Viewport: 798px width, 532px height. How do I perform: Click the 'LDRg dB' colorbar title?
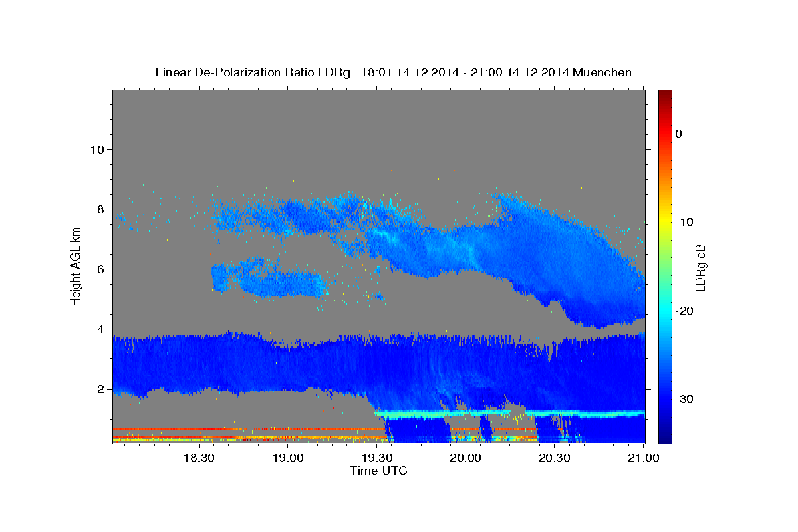click(700, 267)
